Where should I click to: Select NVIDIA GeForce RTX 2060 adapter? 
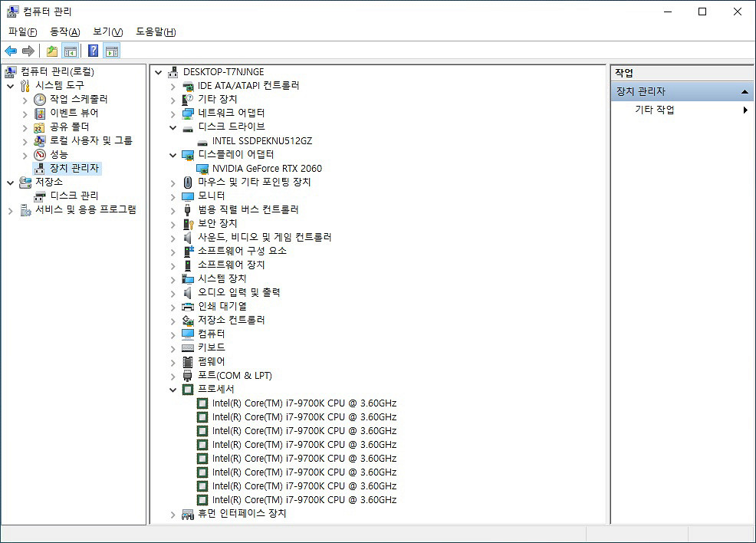(x=267, y=168)
